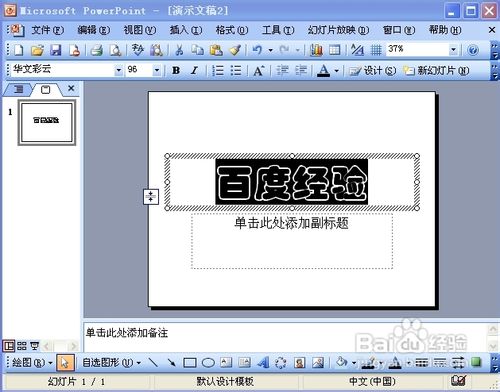Start slide show from current slide button

tap(34, 346)
